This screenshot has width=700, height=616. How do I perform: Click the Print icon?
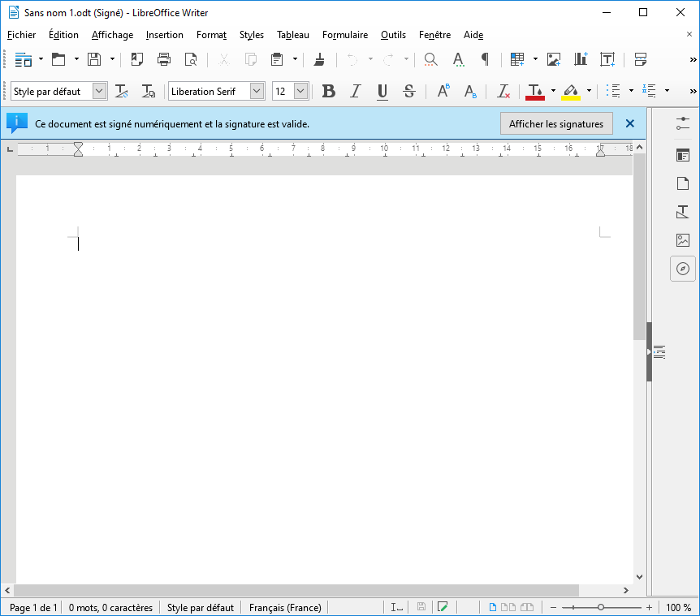(164, 59)
